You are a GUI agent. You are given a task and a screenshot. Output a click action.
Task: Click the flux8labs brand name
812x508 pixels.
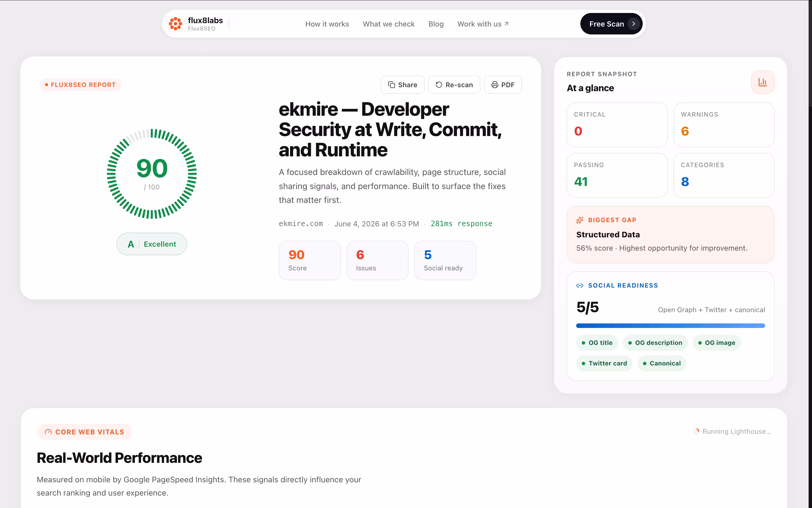205,20
